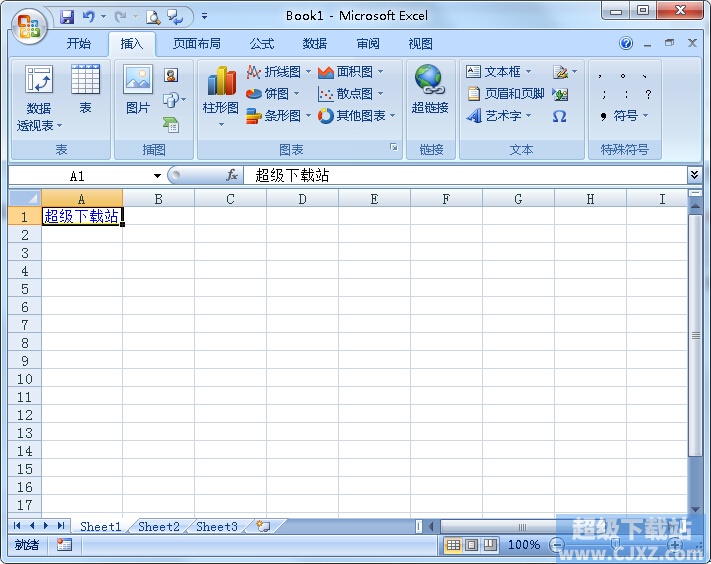Open the Customize Quick Access Toolbar dropdown
The height and width of the screenshot is (564, 711).
[205, 16]
